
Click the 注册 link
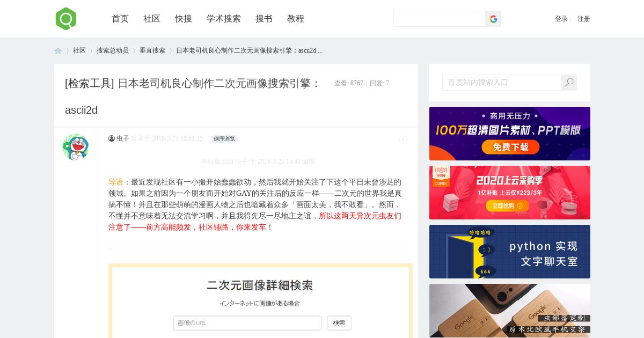click(584, 19)
